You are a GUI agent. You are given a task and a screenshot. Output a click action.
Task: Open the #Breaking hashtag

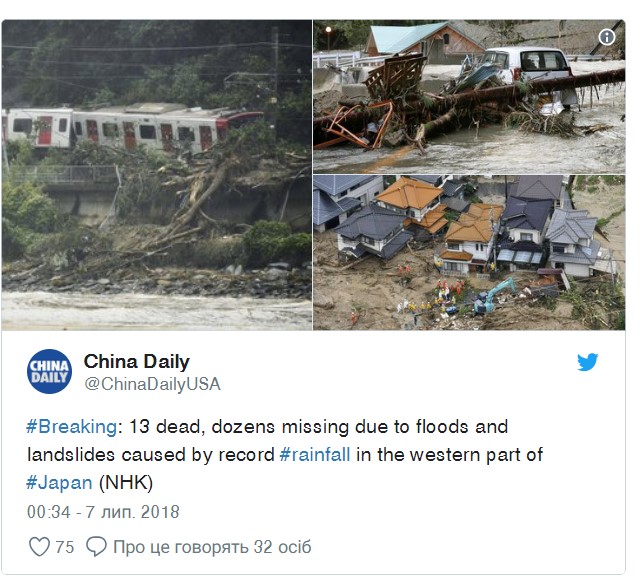pos(72,427)
